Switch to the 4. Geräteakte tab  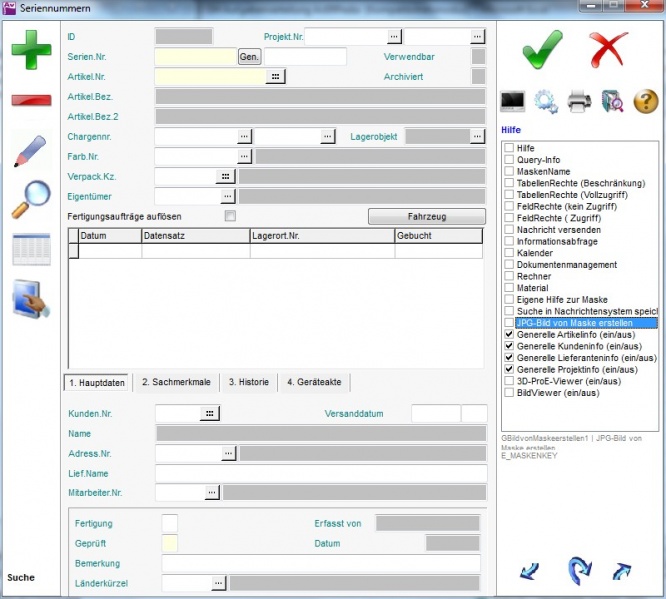[x=314, y=382]
